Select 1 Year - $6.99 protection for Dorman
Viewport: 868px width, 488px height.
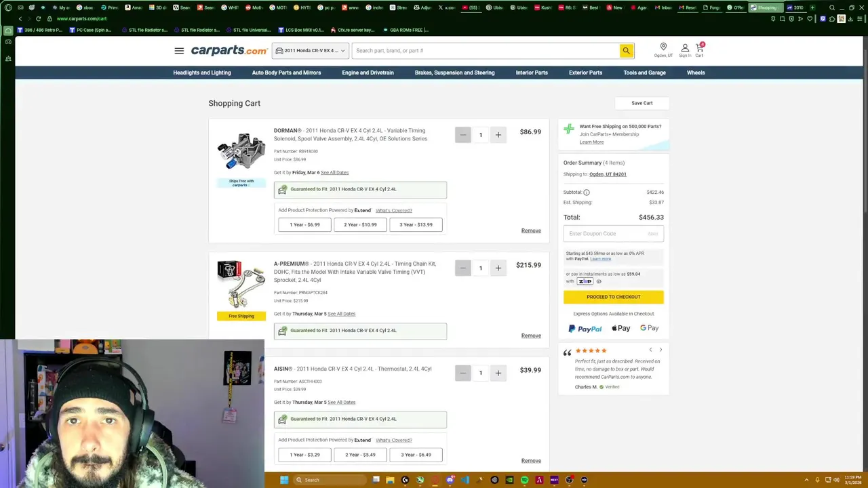[304, 225]
